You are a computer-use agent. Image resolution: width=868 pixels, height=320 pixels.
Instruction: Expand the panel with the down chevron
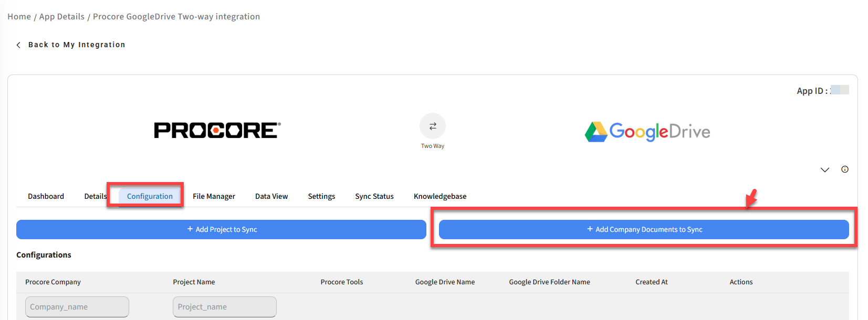pos(824,170)
